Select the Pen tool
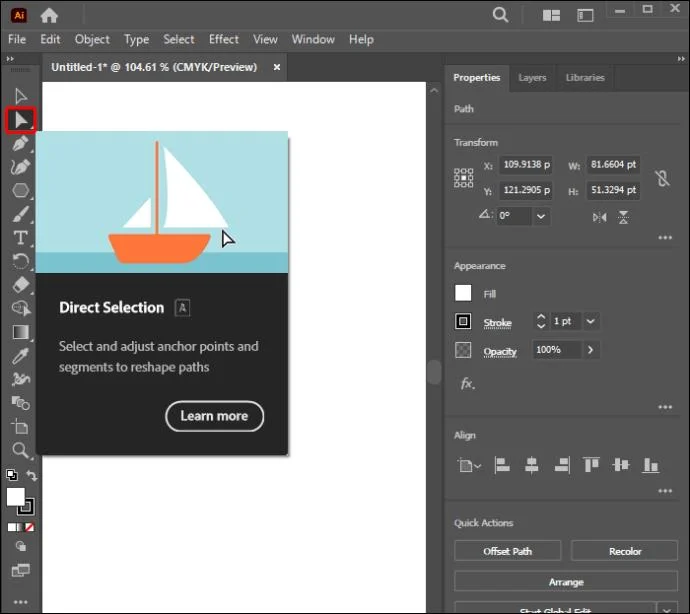The height and width of the screenshot is (614, 690). (20, 143)
